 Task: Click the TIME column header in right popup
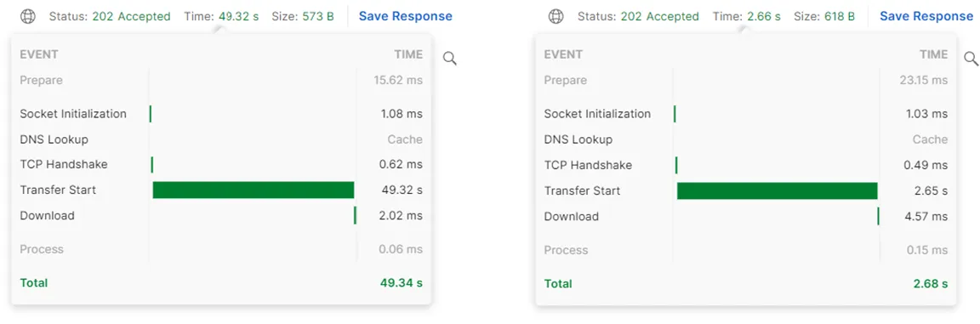[934, 54]
